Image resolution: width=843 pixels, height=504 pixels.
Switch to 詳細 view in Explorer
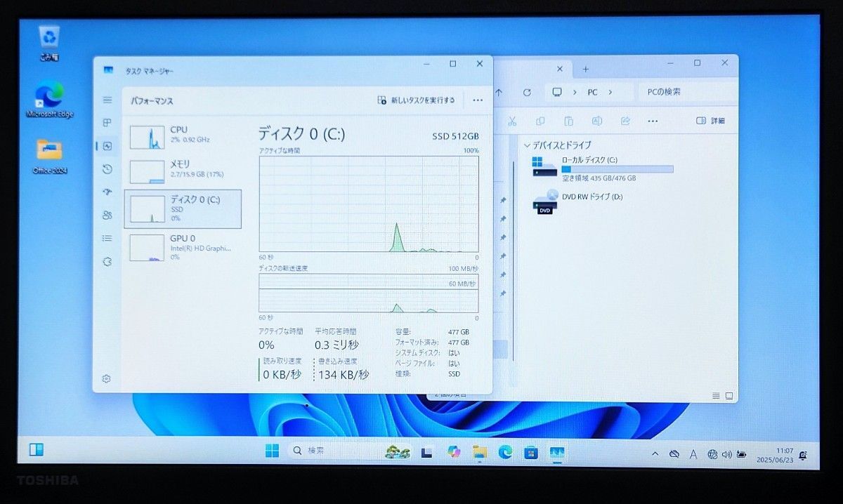(710, 121)
